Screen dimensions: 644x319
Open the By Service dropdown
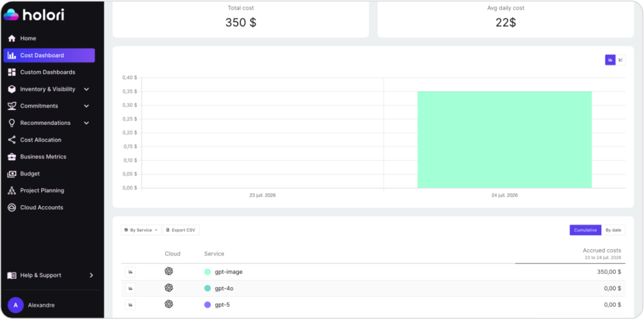point(141,230)
